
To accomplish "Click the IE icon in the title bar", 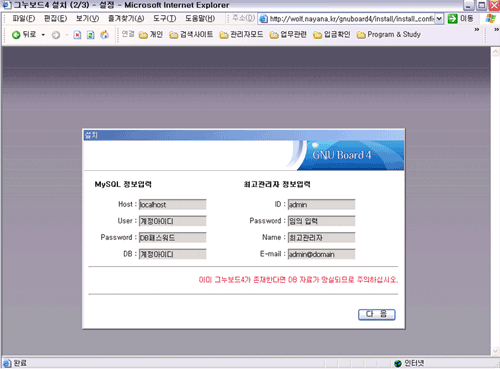I will [x=7, y=5].
